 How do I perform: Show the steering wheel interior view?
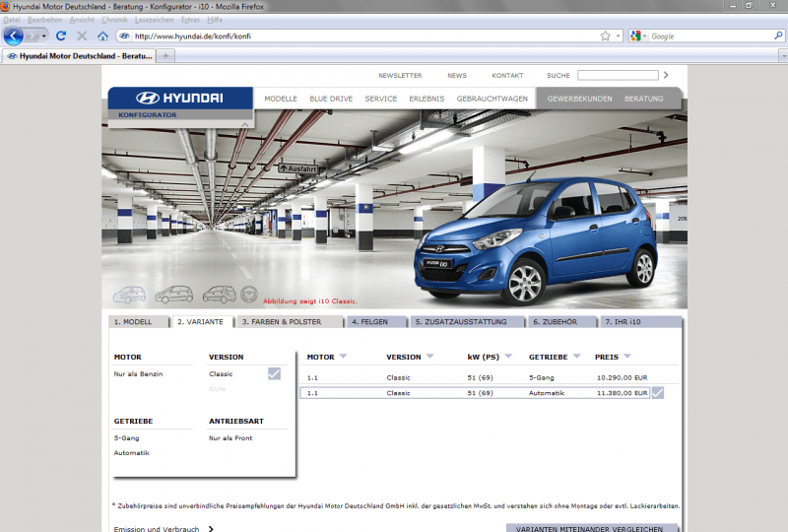click(x=249, y=295)
